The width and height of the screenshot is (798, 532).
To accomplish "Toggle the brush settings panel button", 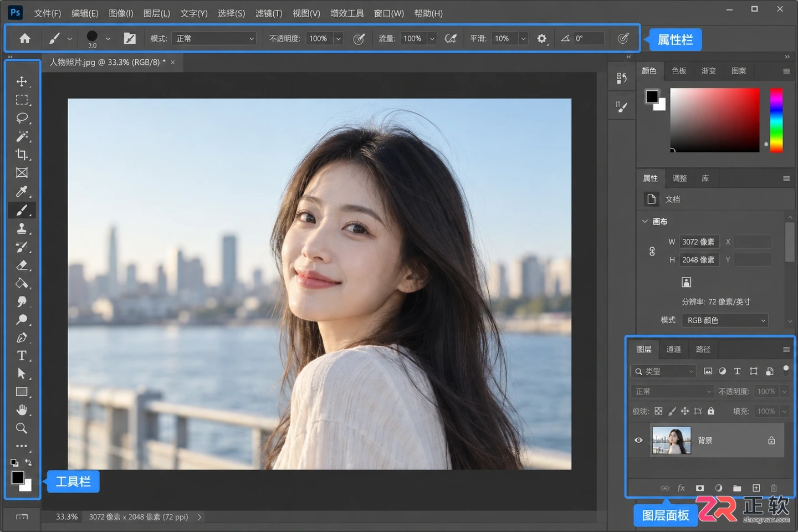I will [130, 38].
